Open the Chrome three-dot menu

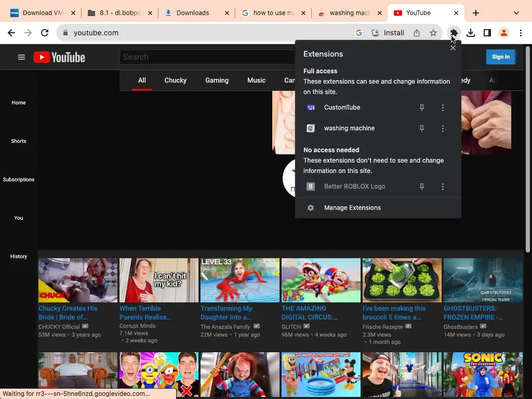[x=521, y=33]
